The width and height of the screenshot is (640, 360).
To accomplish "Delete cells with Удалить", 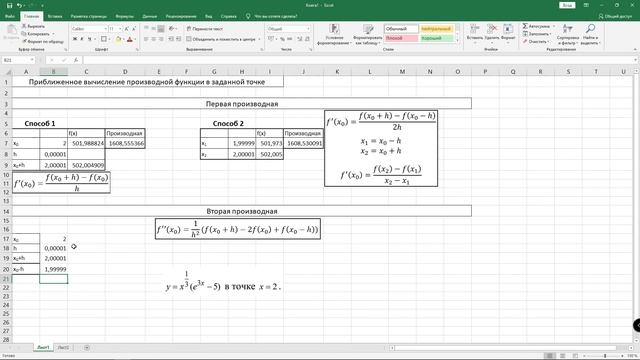I will click(492, 32).
